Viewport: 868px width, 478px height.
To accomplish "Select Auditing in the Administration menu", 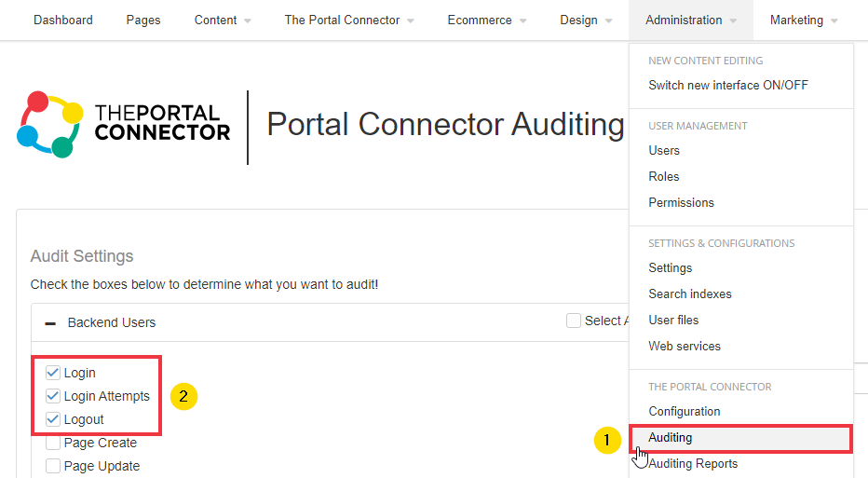I will (x=740, y=438).
